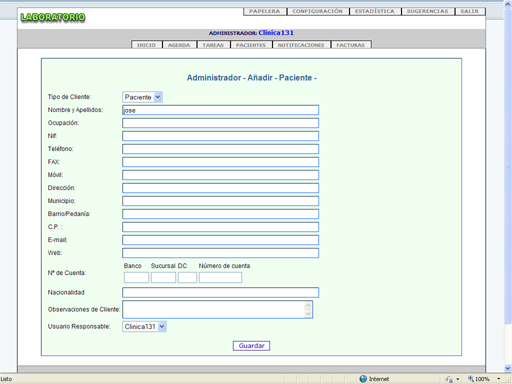The width and height of the screenshot is (512, 384).
Task: Click the C.P. input field
Action: (x=220, y=227)
